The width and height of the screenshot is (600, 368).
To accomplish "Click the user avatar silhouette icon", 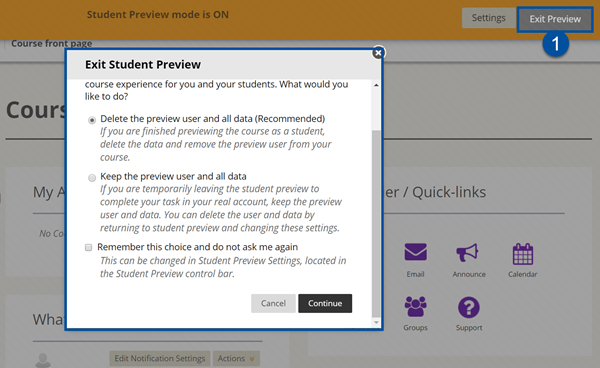I will pos(43,360).
